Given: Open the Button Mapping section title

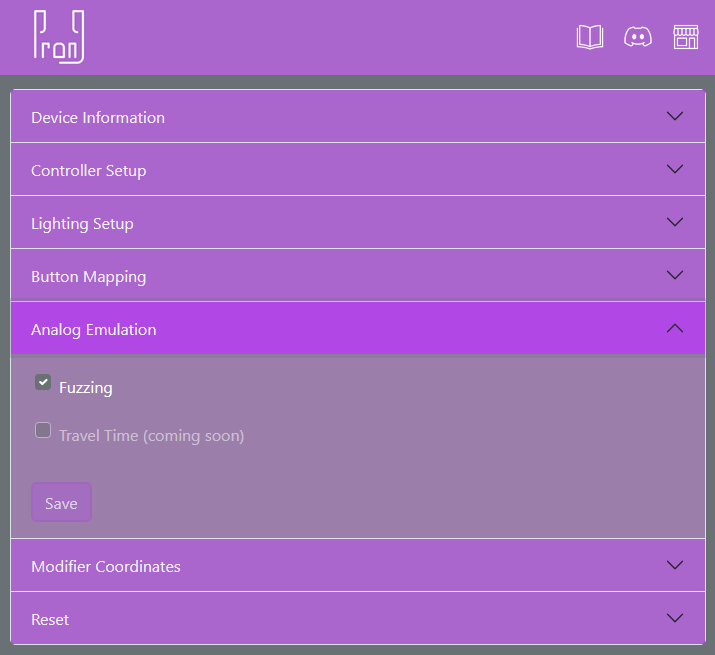Looking at the screenshot, I should click(88, 277).
